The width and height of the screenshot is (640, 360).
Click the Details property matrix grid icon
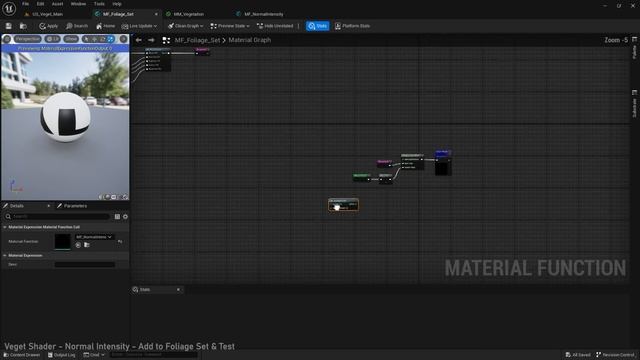(x=117, y=217)
